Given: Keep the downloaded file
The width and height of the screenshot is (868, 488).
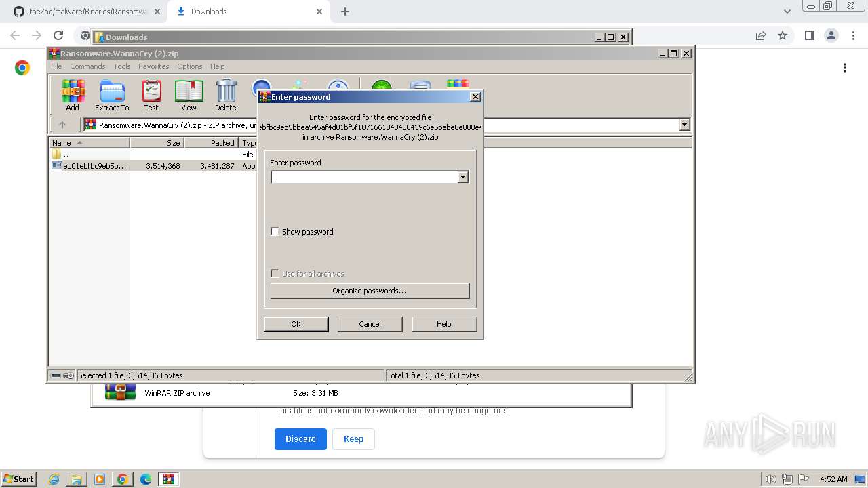Looking at the screenshot, I should 353,439.
